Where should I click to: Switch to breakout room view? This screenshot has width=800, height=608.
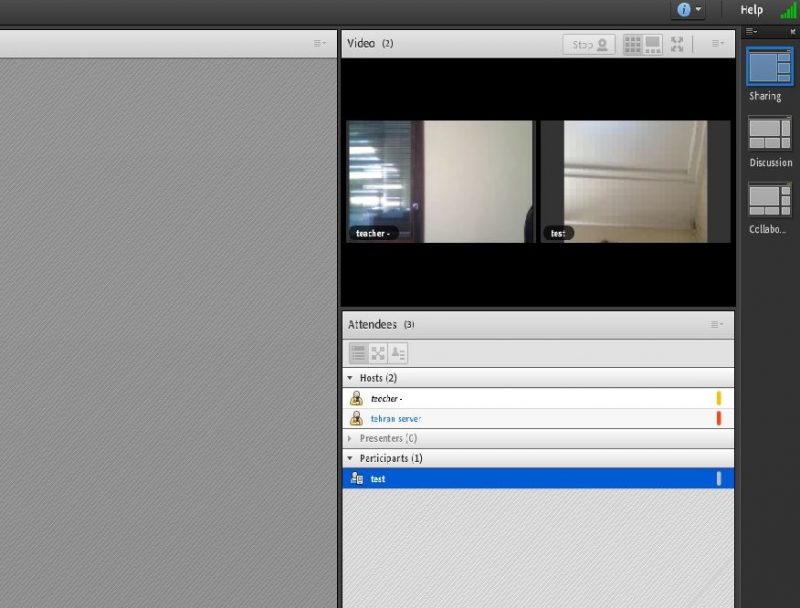pos(378,353)
